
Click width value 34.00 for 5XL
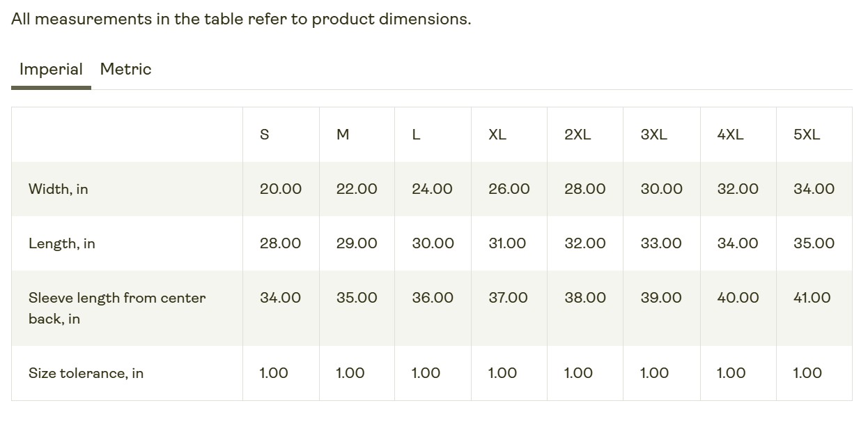[814, 189]
